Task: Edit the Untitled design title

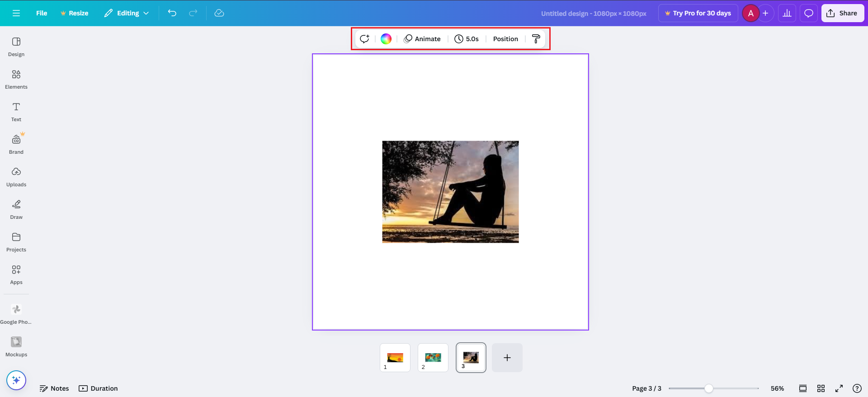Action: (x=594, y=14)
